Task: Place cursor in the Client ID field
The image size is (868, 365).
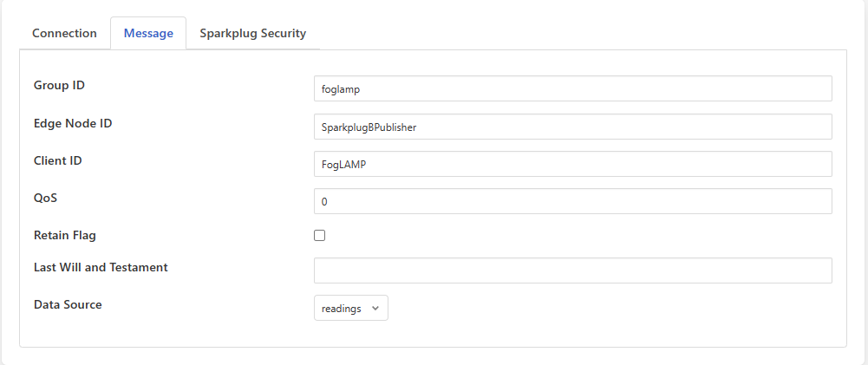Action: [x=572, y=164]
